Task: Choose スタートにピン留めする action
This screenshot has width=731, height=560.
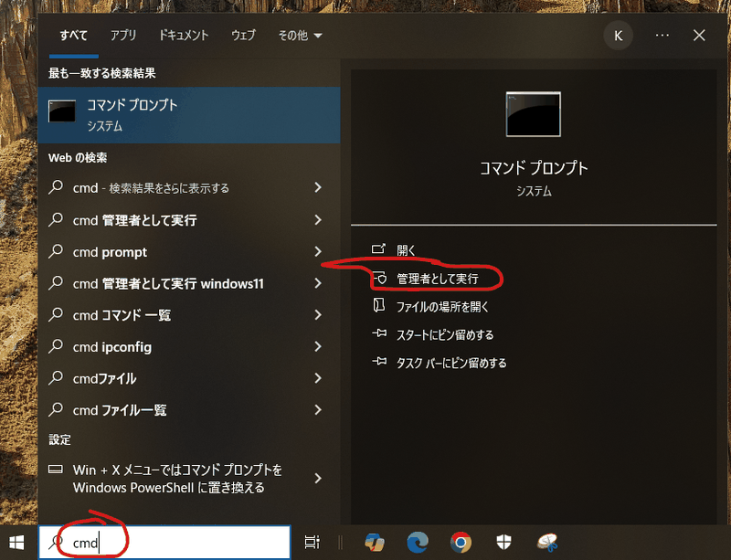Action: coord(445,334)
